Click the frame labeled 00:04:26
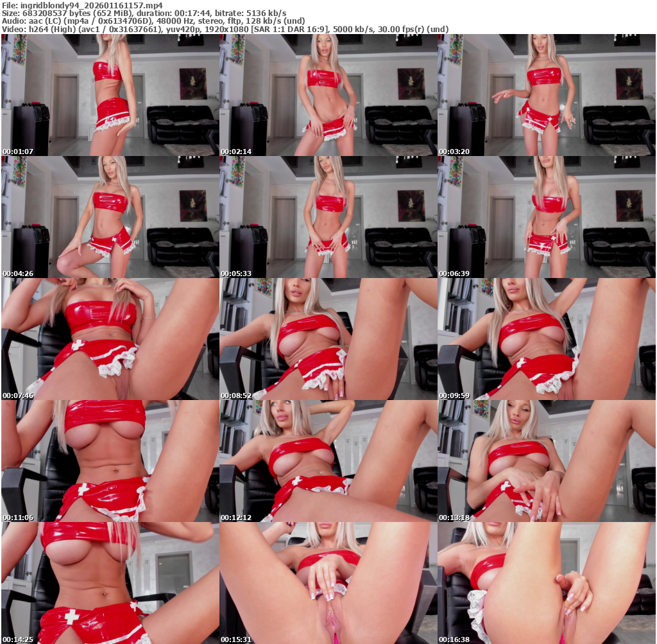 (110, 217)
